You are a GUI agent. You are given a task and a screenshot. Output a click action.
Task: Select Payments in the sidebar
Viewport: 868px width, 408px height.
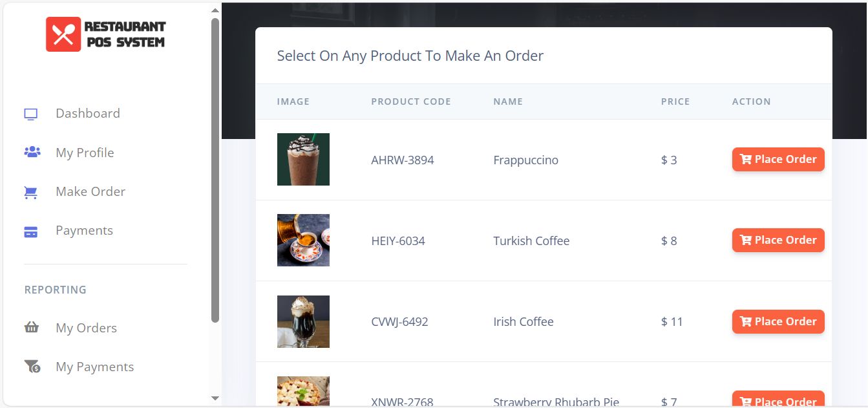(84, 230)
